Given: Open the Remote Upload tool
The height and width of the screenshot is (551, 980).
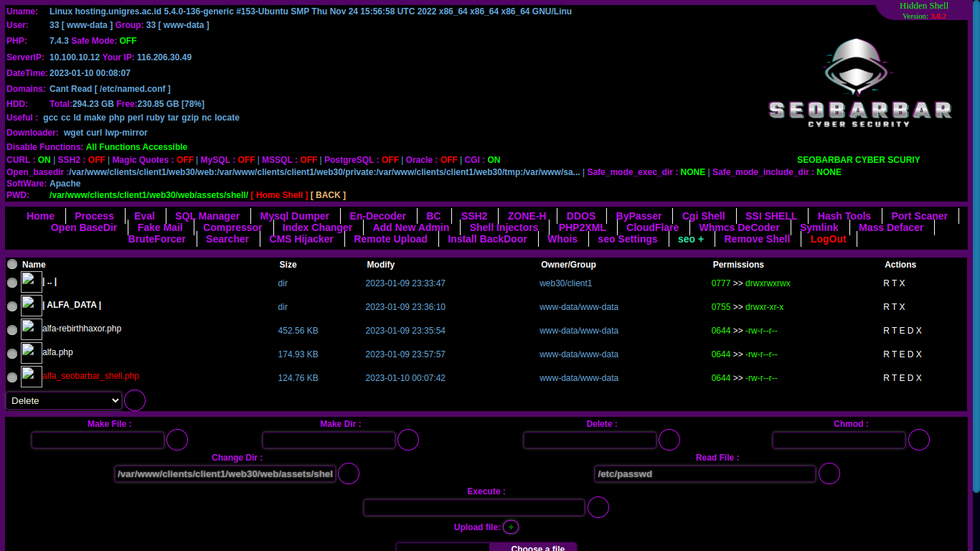Looking at the screenshot, I should (x=390, y=239).
